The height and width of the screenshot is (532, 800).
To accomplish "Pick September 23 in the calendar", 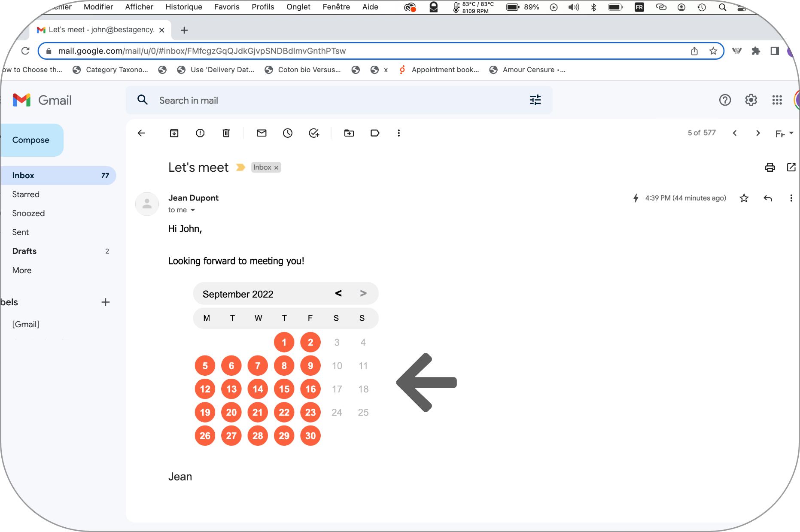I will coord(310,412).
